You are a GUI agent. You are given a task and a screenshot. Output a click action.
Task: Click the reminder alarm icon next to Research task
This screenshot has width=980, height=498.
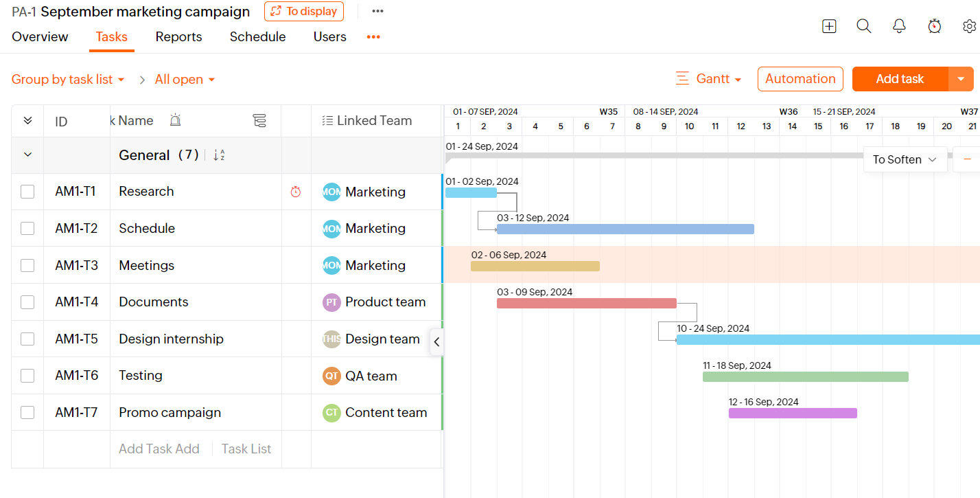296,192
